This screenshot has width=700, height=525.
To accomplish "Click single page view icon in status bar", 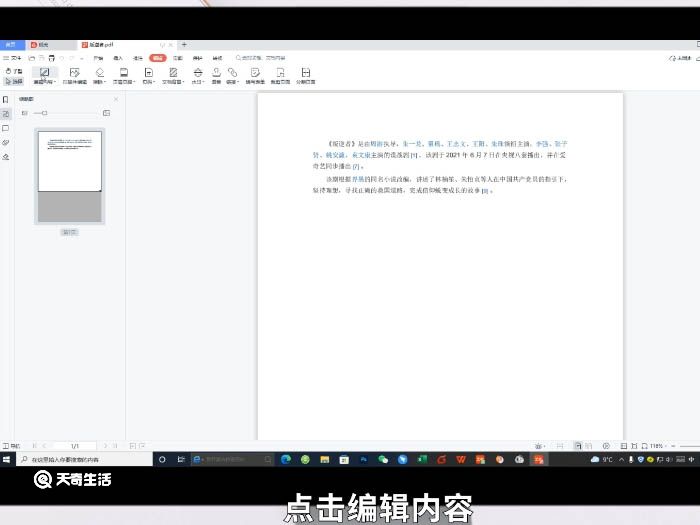I will tap(578, 446).
